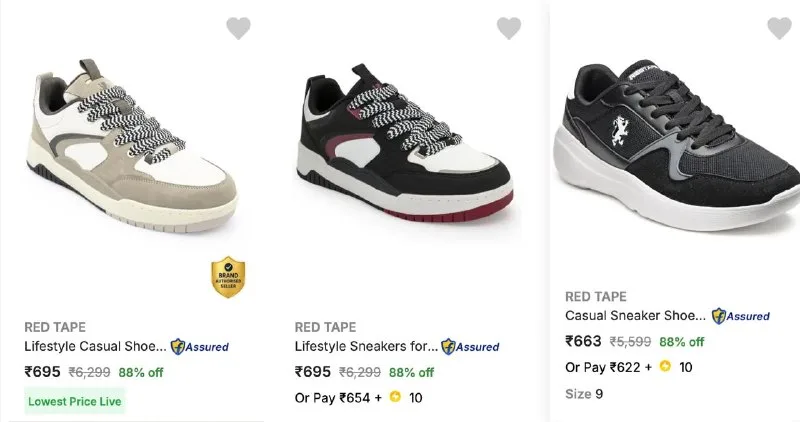Open the beige and white sneaker image
Image resolution: width=800 pixels, height=422 pixels.
(132, 147)
